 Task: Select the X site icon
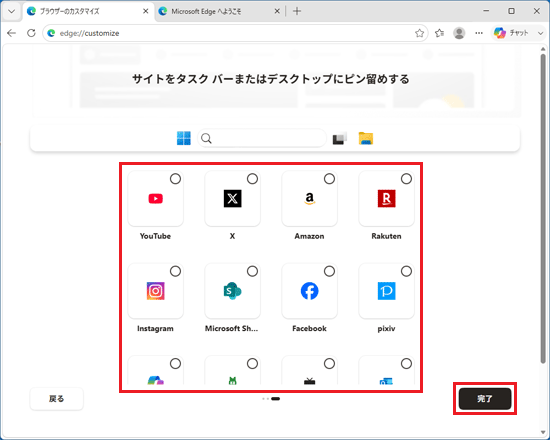point(232,199)
